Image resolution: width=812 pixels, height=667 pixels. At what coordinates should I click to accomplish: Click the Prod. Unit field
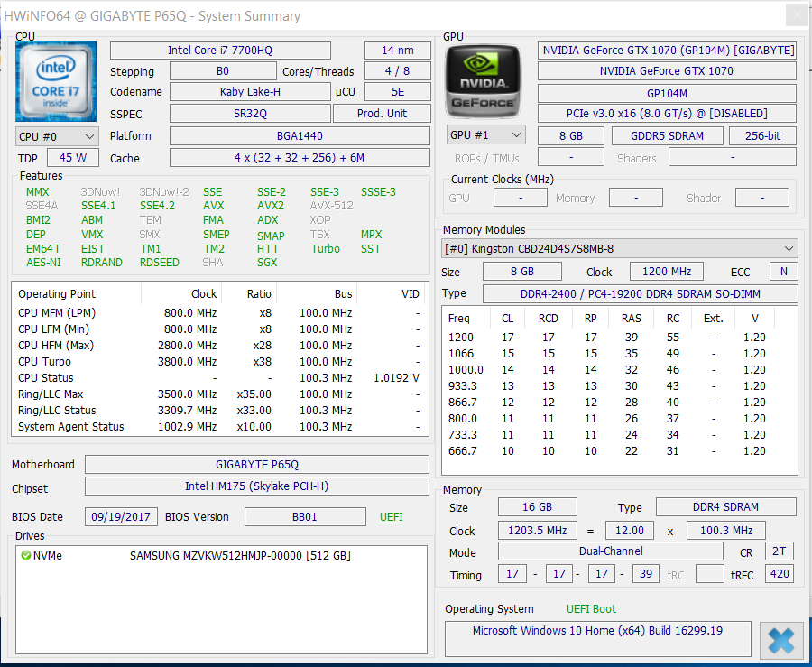[x=382, y=114]
